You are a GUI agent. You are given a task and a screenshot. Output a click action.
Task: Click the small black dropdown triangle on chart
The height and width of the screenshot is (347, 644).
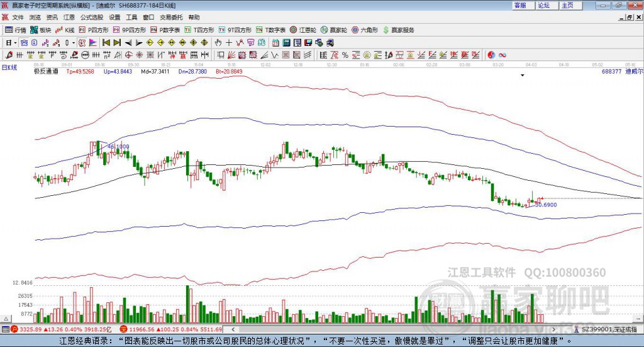tap(523, 75)
